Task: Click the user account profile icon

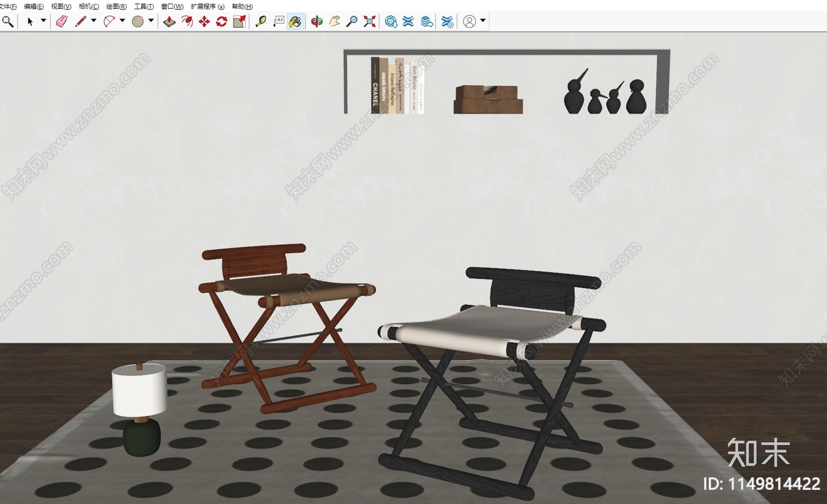Action: [469, 22]
